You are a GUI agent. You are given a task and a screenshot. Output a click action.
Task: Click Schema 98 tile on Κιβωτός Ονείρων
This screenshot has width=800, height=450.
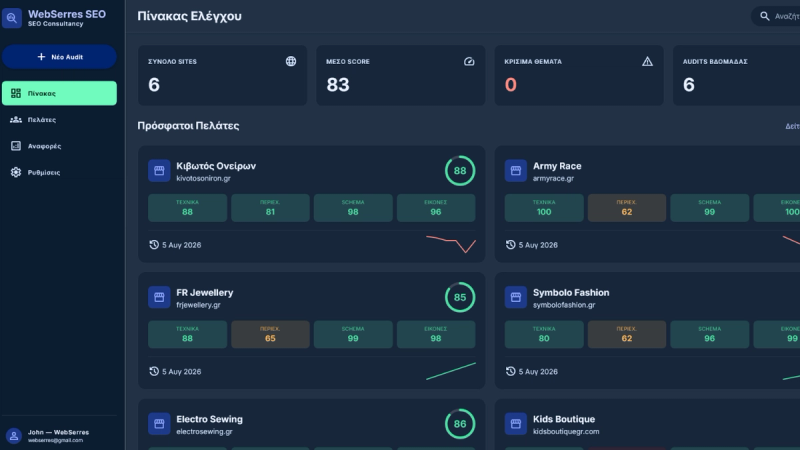click(x=353, y=208)
